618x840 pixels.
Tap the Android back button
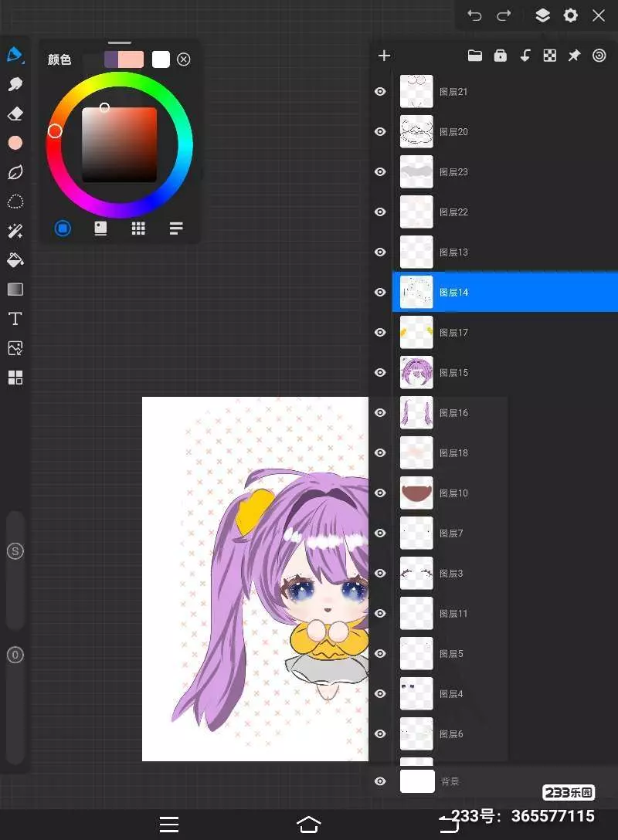coord(449,825)
